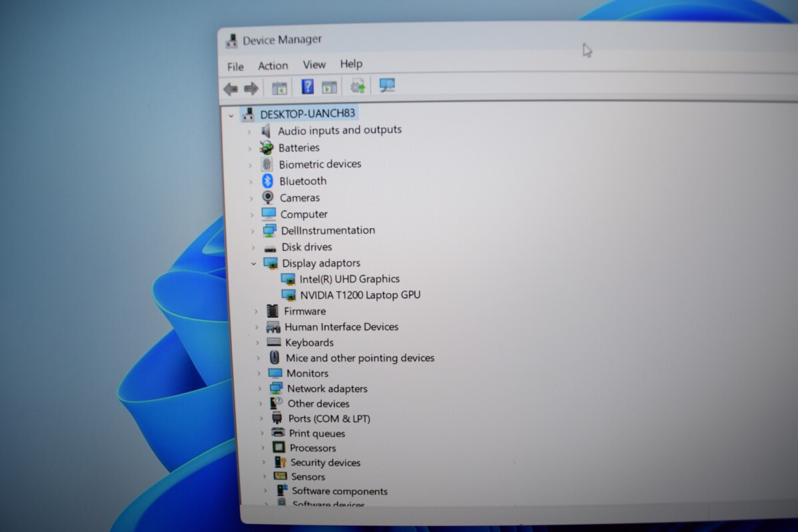The width and height of the screenshot is (798, 532).
Task: Select the Other devices label
Action: 319,404
